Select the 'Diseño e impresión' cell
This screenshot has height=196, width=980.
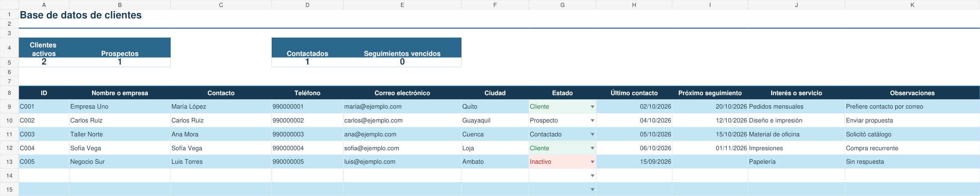pos(796,120)
